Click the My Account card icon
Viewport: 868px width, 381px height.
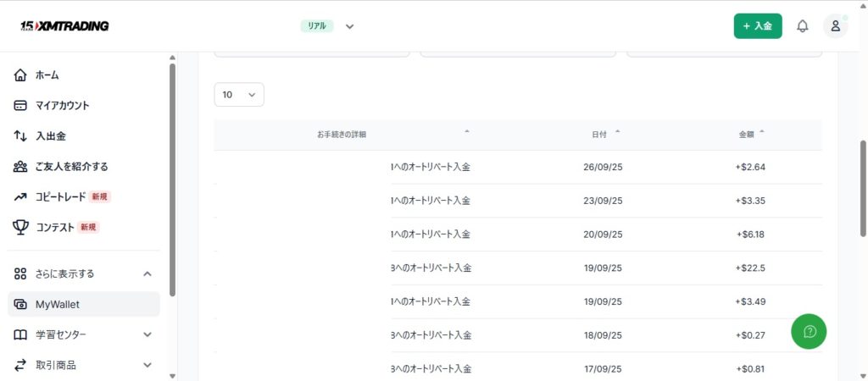(21, 106)
